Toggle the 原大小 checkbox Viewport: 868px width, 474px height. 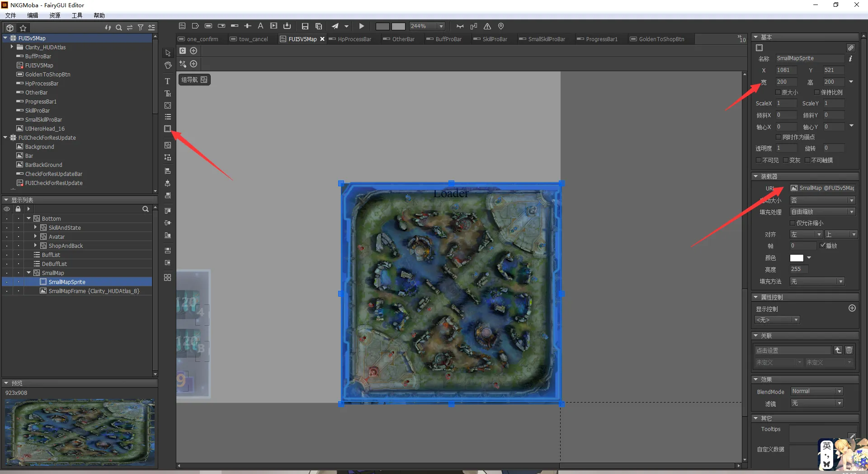click(x=778, y=92)
